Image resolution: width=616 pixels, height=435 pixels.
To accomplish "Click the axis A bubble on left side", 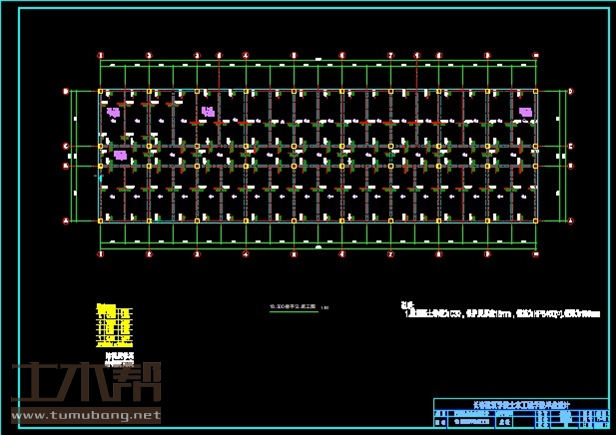I will [66, 219].
